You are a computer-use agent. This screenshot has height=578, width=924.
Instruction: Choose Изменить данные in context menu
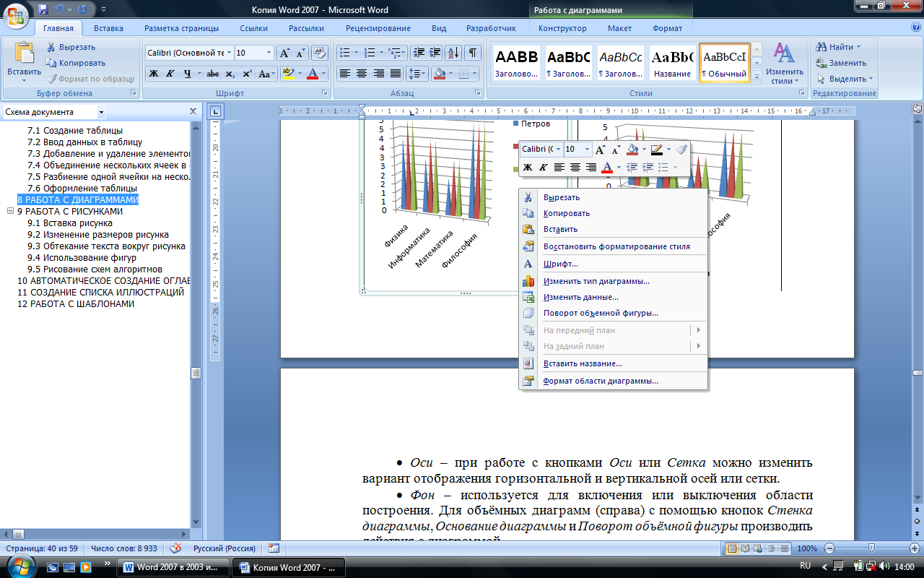[613, 297]
